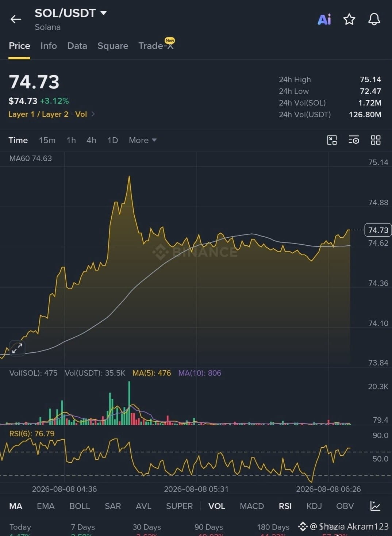Select the Time chart interval
This screenshot has width=392, height=536.
pos(18,140)
